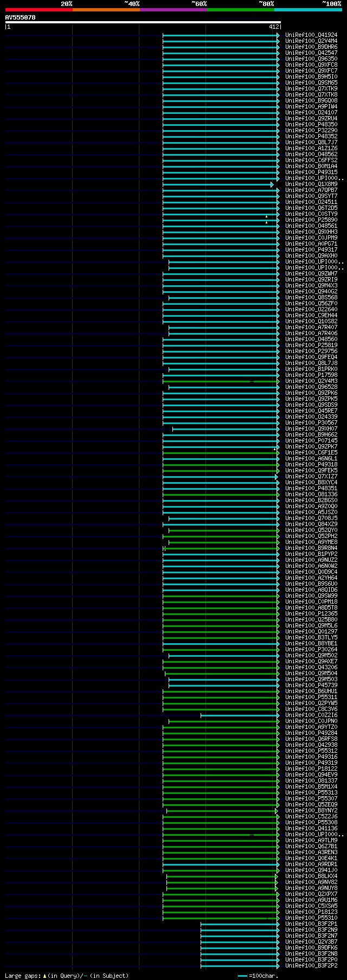Image resolution: width=347 pixels, height=980 pixels.
Task: Go to subject UniRef100_Q9SYT7
Action: click(x=311, y=196)
